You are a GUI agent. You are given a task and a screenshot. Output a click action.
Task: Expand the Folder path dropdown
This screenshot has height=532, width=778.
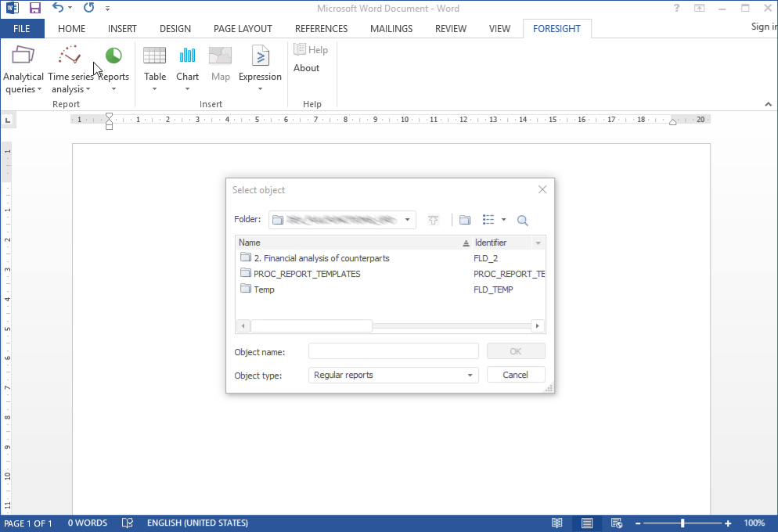(x=408, y=220)
